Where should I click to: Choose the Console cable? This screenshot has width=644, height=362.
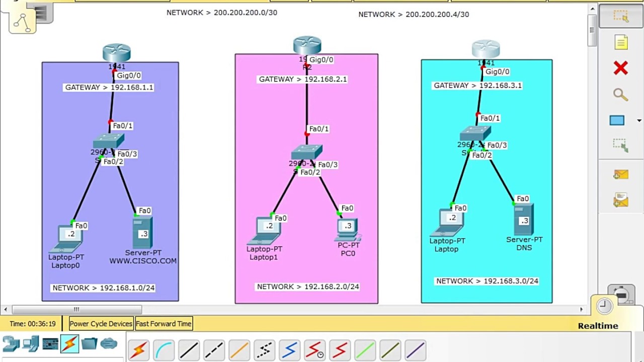coord(164,350)
